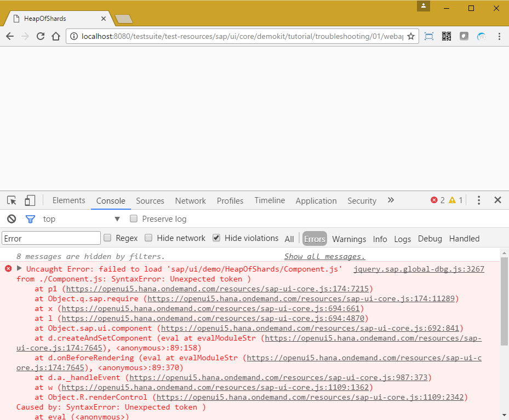The width and height of the screenshot is (509, 420).
Task: Click the console scroll-down arrow
Action: [x=504, y=415]
